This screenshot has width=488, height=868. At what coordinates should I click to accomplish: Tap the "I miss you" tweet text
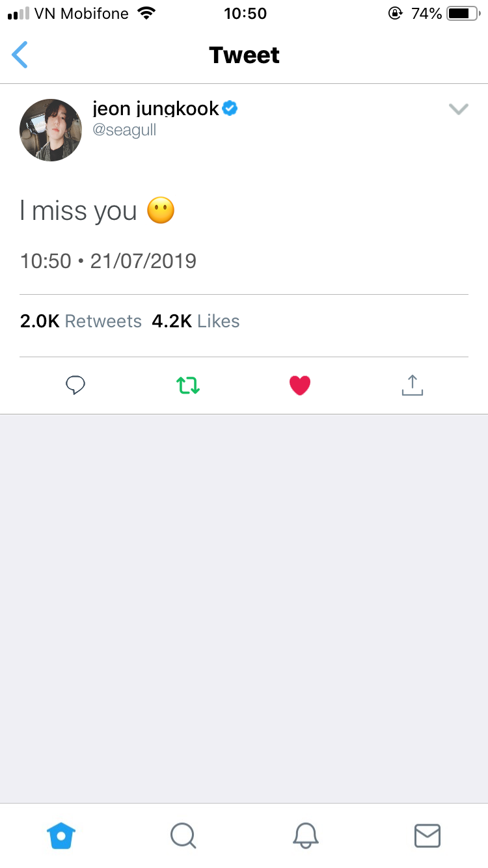click(79, 211)
